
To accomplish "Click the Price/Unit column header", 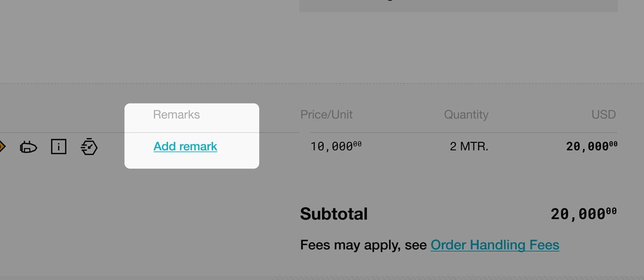I will [x=327, y=115].
